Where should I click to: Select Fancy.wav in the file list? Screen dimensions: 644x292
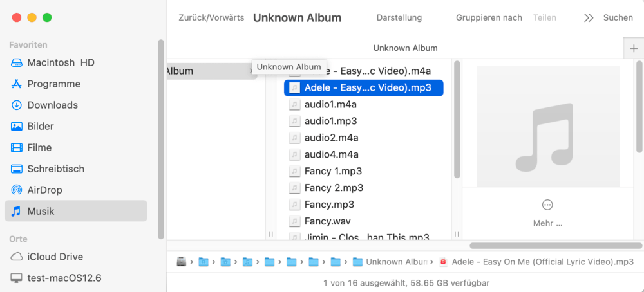pyautogui.click(x=328, y=221)
